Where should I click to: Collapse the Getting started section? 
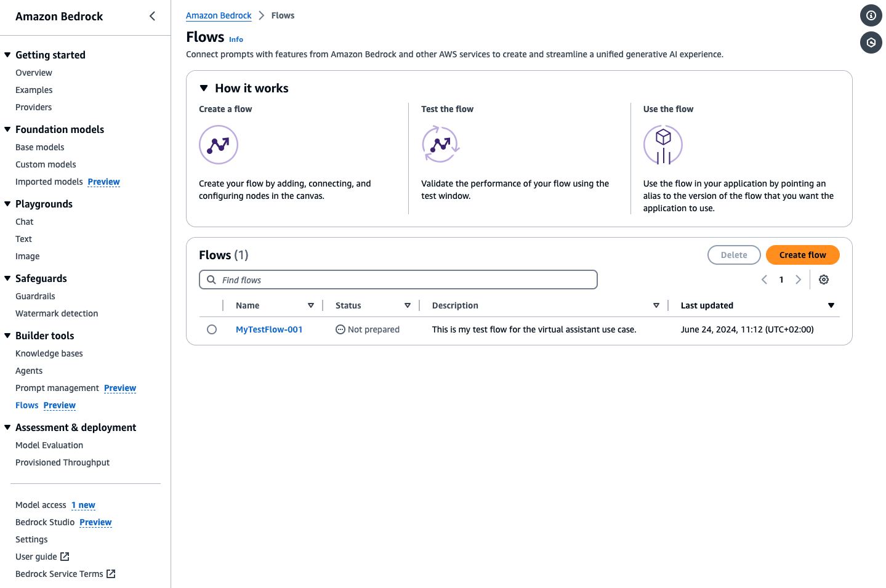(7, 55)
